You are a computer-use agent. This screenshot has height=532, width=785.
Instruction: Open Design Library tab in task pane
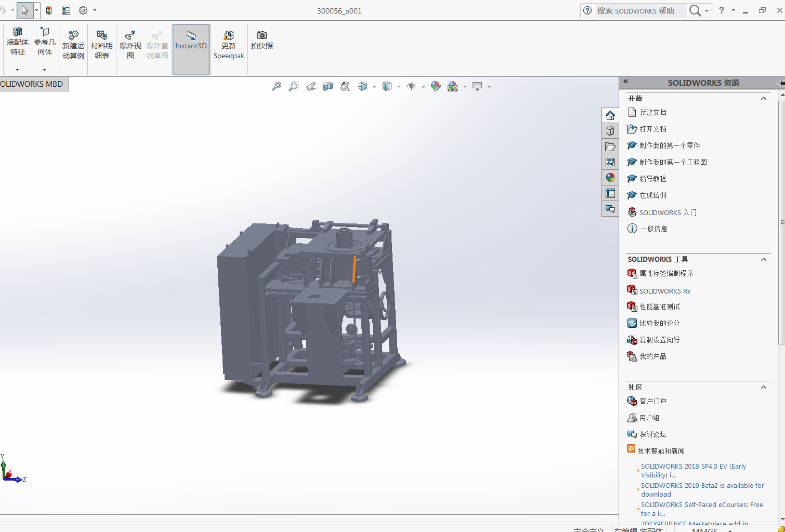(x=610, y=131)
